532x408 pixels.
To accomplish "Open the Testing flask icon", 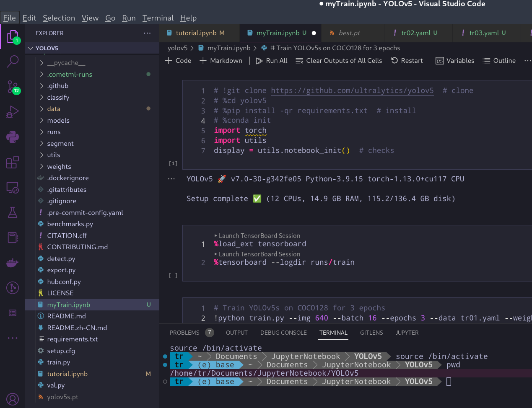I will tap(13, 212).
